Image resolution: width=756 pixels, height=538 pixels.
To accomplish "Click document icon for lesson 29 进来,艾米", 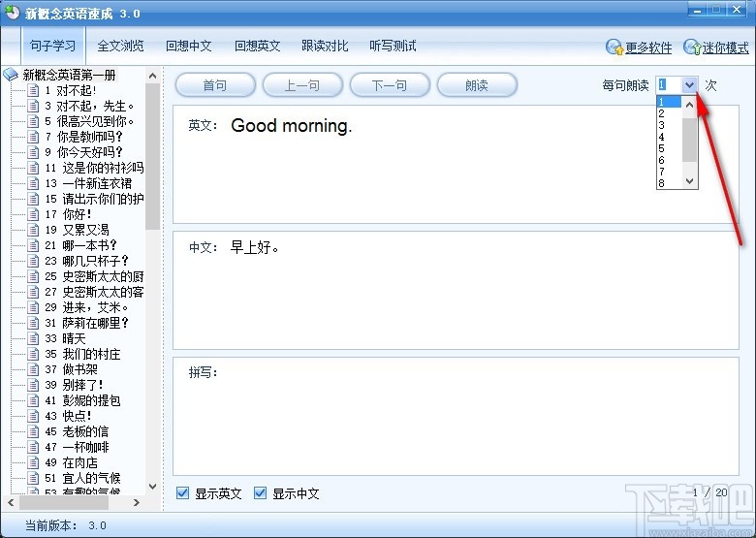I will [33, 307].
